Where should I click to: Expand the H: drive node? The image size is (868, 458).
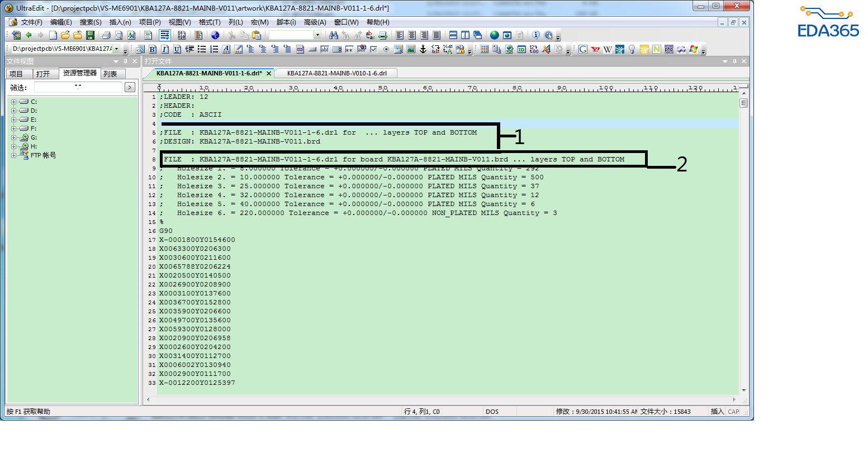tap(13, 146)
